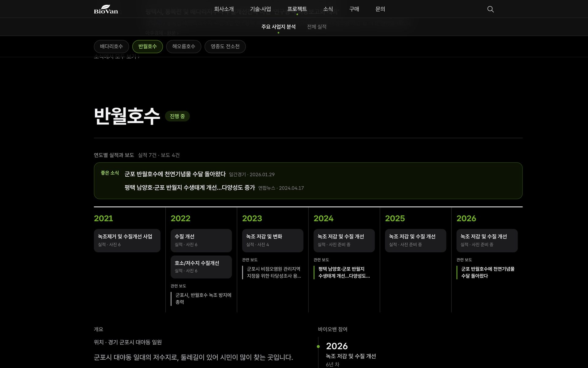Open 2023 card 녹조 저감 및 변화
Viewport: 588px width, 368px height.
click(x=273, y=240)
